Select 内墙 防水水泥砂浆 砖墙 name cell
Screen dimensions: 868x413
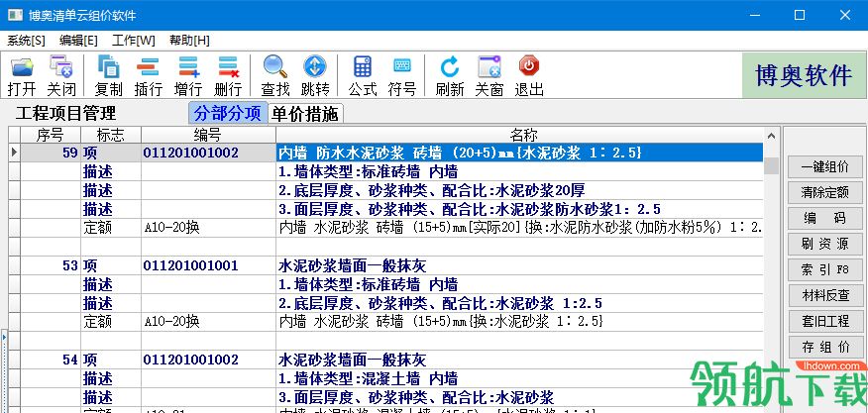520,153
